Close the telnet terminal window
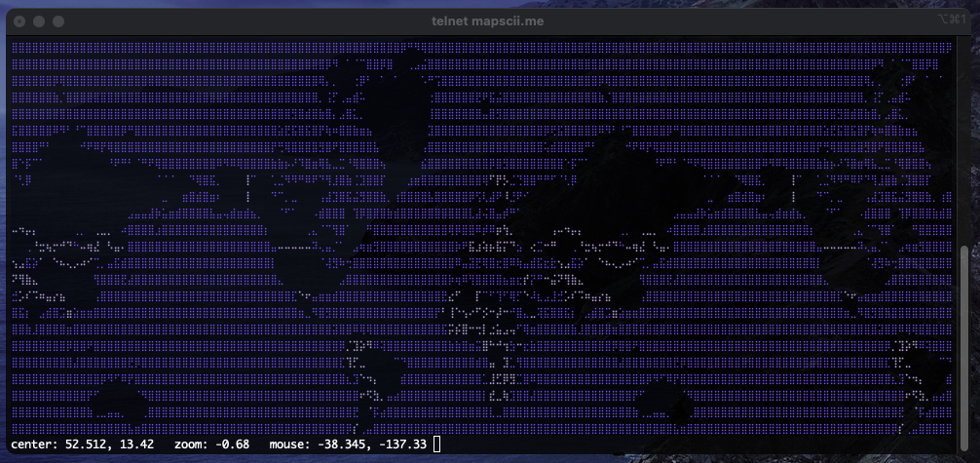The width and height of the screenshot is (980, 463). pos(20,21)
